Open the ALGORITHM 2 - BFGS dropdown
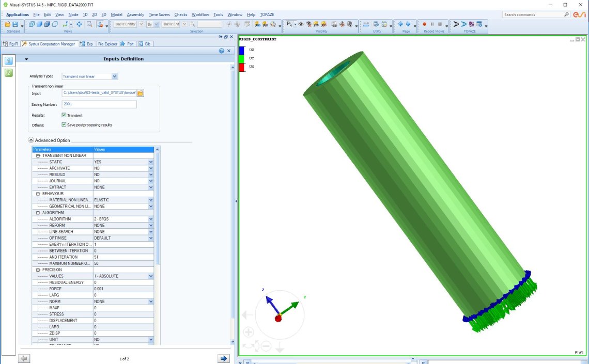Image resolution: width=589 pixels, height=364 pixels. tap(151, 219)
